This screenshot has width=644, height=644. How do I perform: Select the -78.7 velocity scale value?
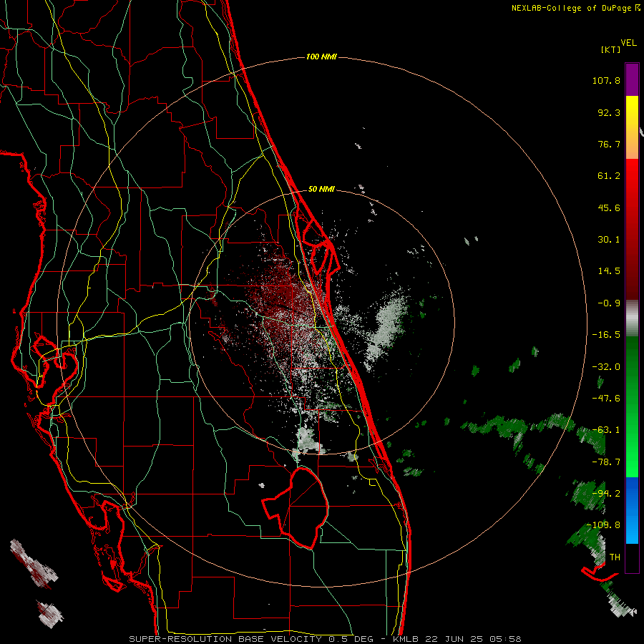pyautogui.click(x=606, y=462)
